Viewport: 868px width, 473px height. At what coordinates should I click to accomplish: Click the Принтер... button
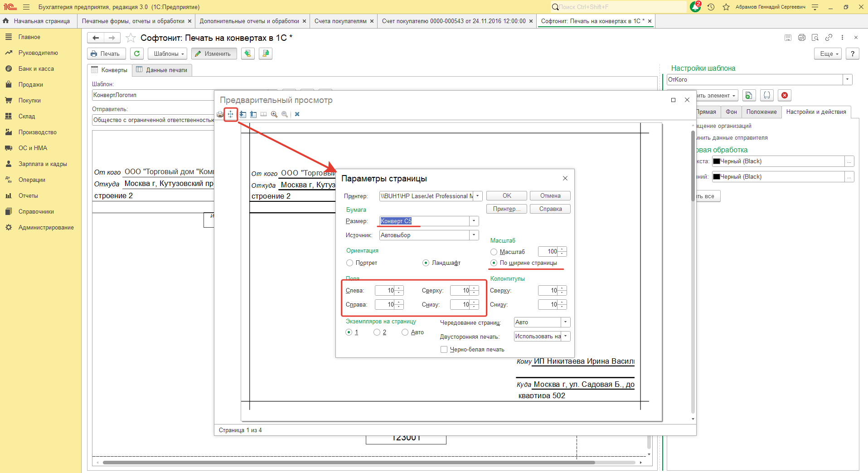(x=506, y=209)
